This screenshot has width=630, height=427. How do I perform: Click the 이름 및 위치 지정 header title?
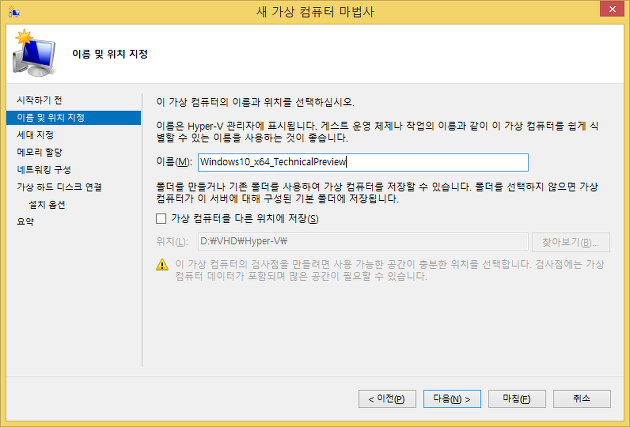click(x=110, y=54)
